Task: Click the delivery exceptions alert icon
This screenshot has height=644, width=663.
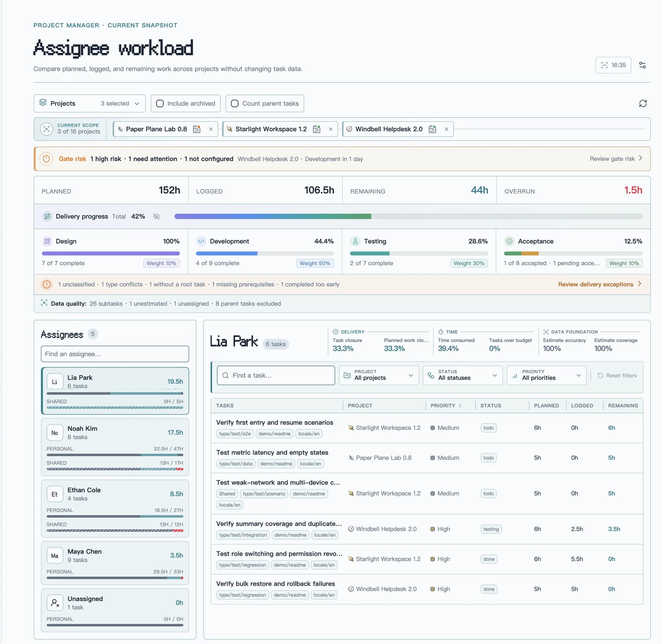Action: (x=47, y=284)
